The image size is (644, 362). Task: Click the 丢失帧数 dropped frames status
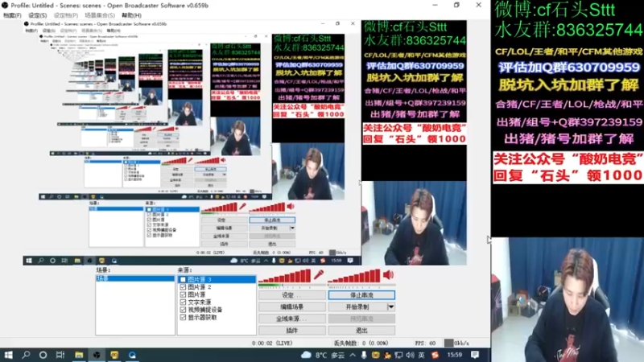(x=361, y=343)
